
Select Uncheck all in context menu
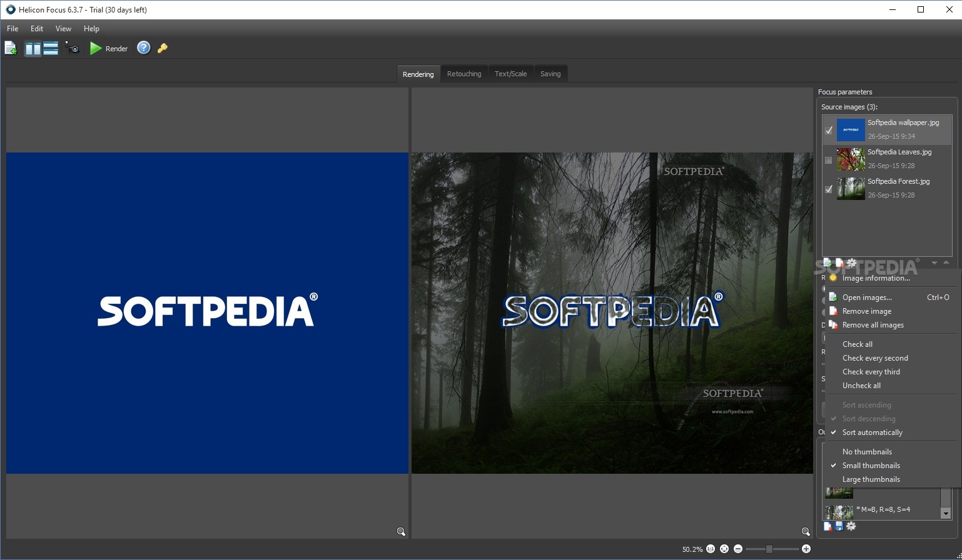coord(892,386)
